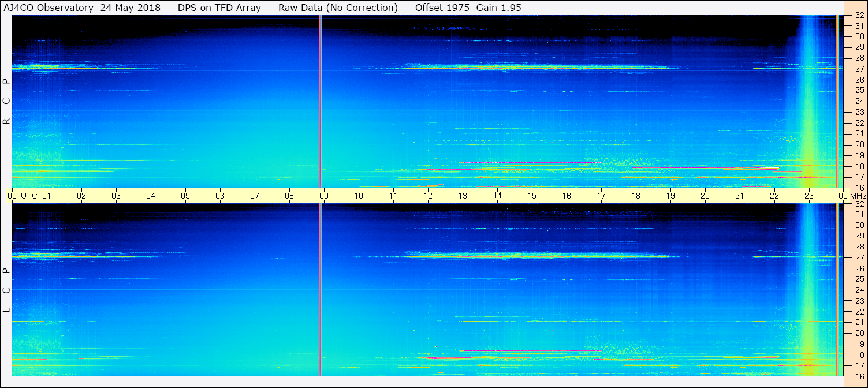Select hour 18 on the UTC time axis
The image size is (868, 388).
[x=636, y=196]
